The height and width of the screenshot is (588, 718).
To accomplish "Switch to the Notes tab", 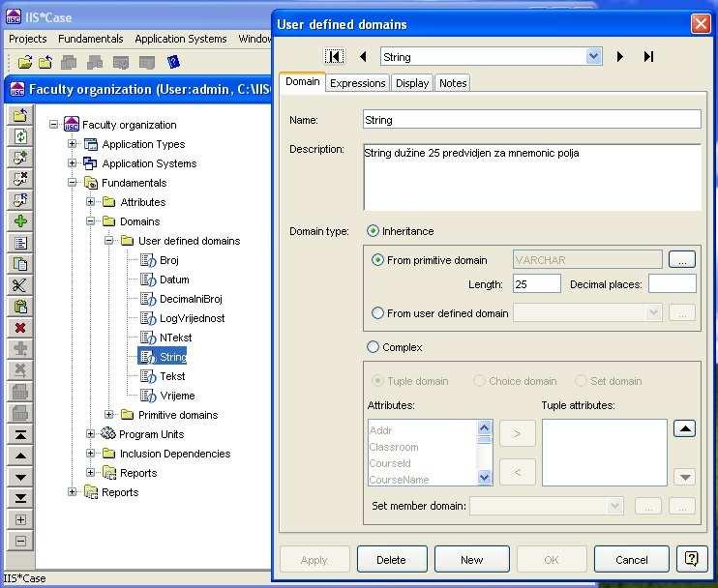I will coord(453,83).
